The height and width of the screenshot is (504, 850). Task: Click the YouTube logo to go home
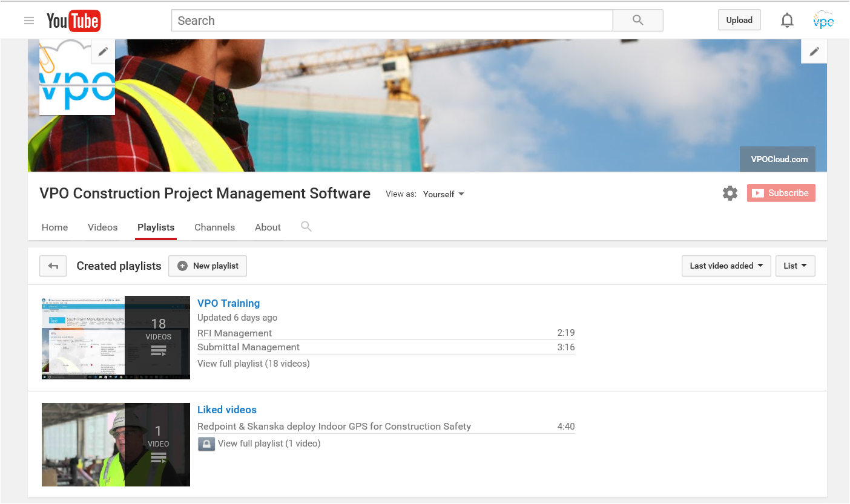[73, 20]
